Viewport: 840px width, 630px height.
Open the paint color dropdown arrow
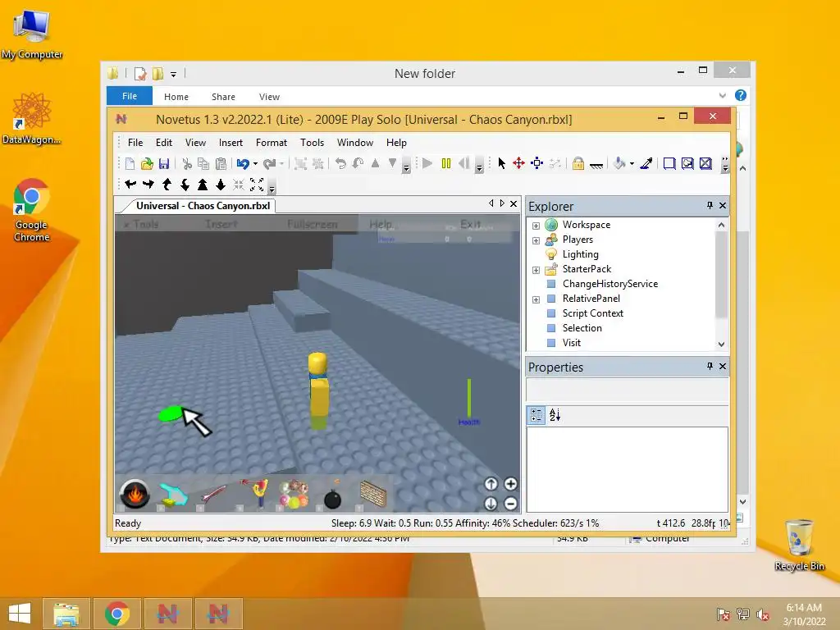click(x=632, y=164)
